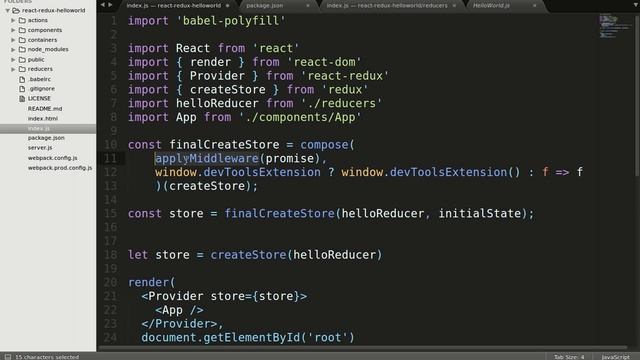Open index.html from the sidebar
640x360 pixels.
tap(43, 118)
